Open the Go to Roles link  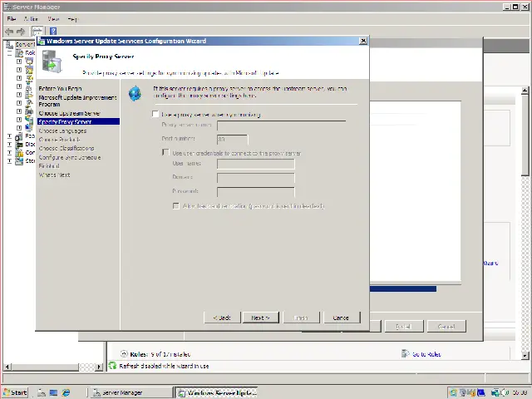(x=426, y=354)
